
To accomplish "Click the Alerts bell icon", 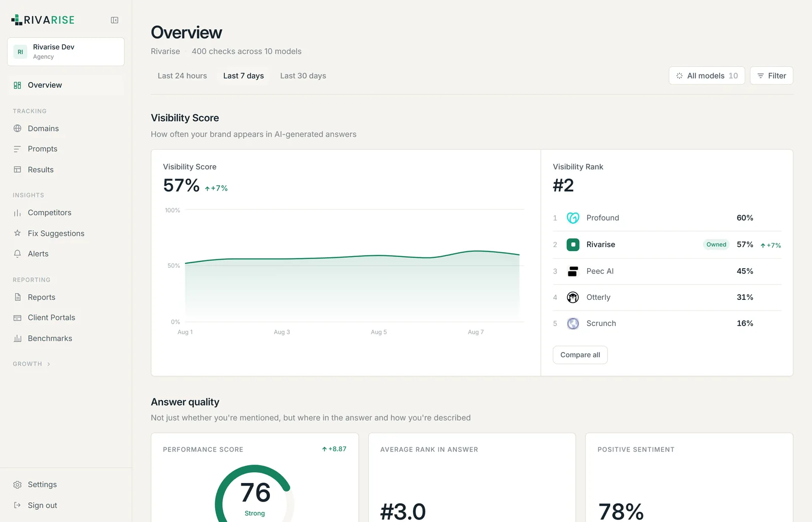I will 17,254.
